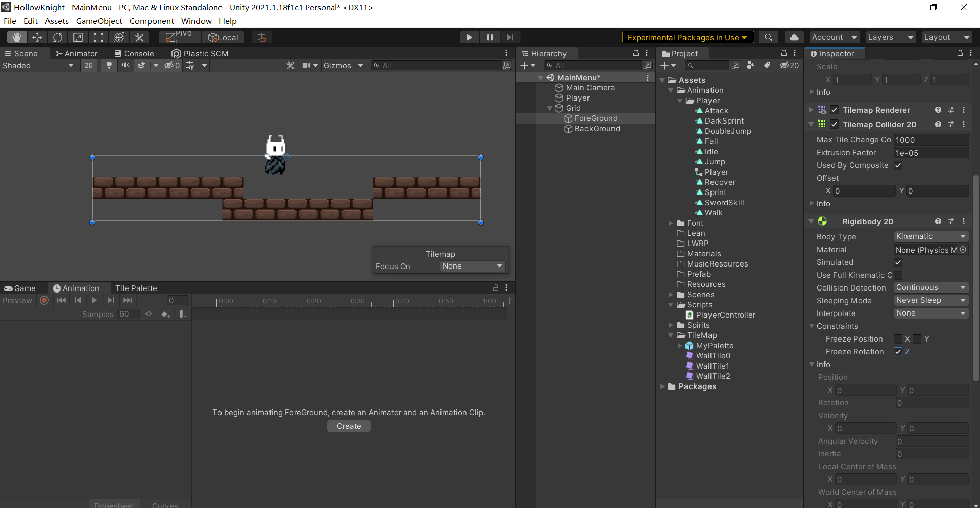
Task: Click Project search by label icon
Action: (767, 65)
